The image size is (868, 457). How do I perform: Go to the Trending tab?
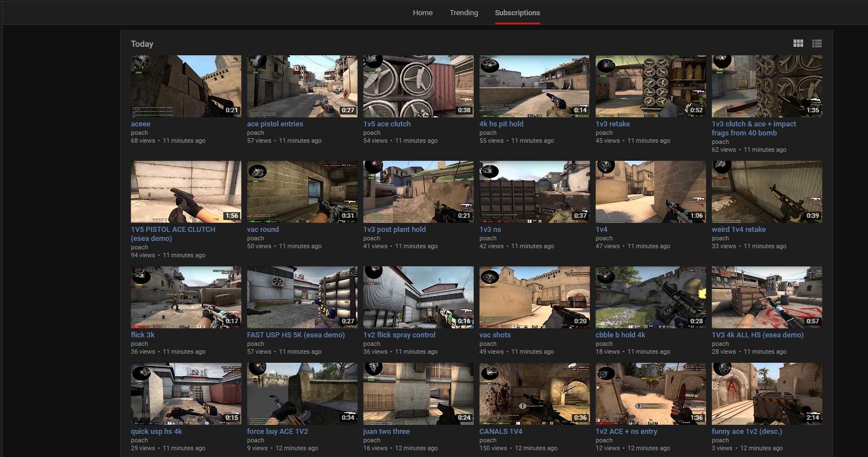click(464, 12)
